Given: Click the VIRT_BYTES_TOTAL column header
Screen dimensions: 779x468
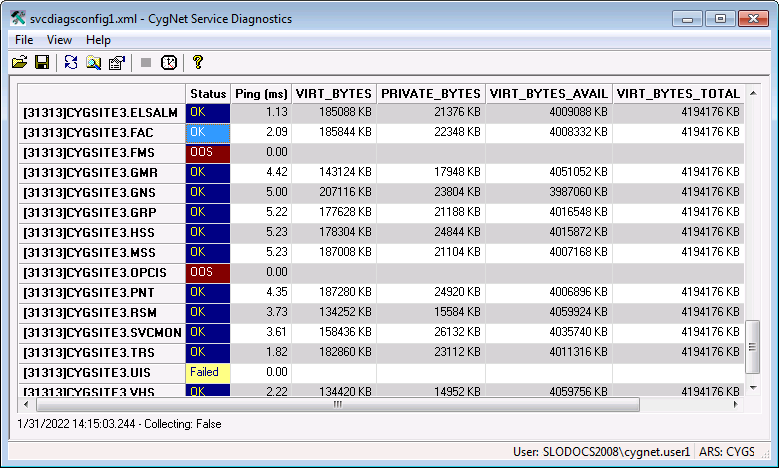Looking at the screenshot, I should click(679, 94).
